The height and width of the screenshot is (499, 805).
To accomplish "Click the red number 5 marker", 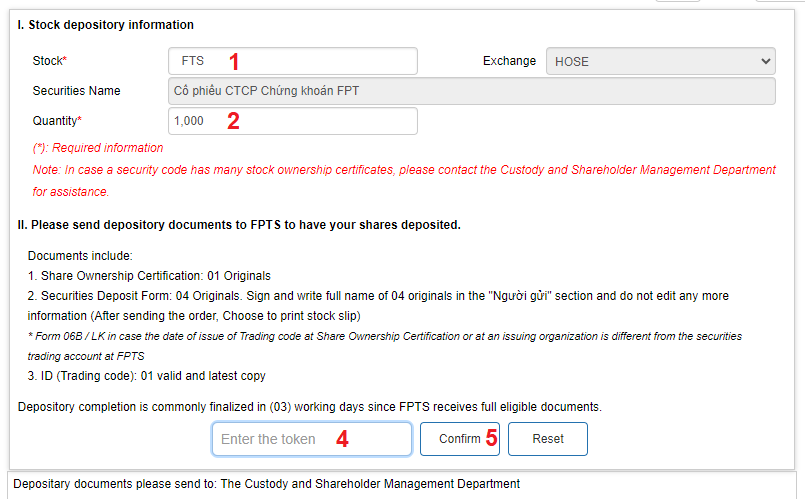I will tap(491, 439).
